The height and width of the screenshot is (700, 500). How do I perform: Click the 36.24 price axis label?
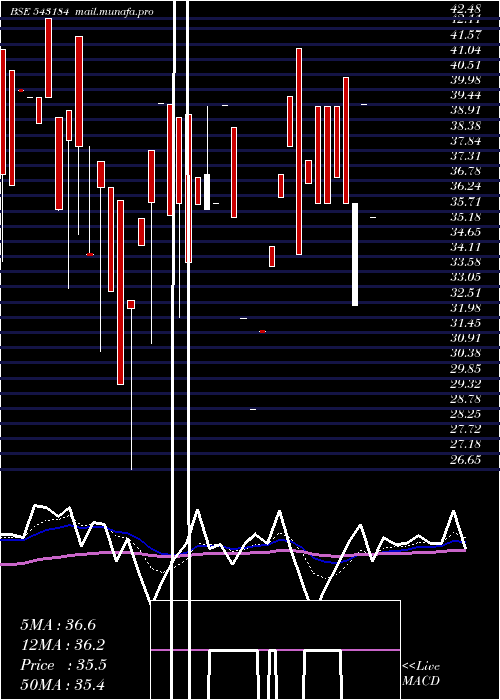[x=465, y=187]
